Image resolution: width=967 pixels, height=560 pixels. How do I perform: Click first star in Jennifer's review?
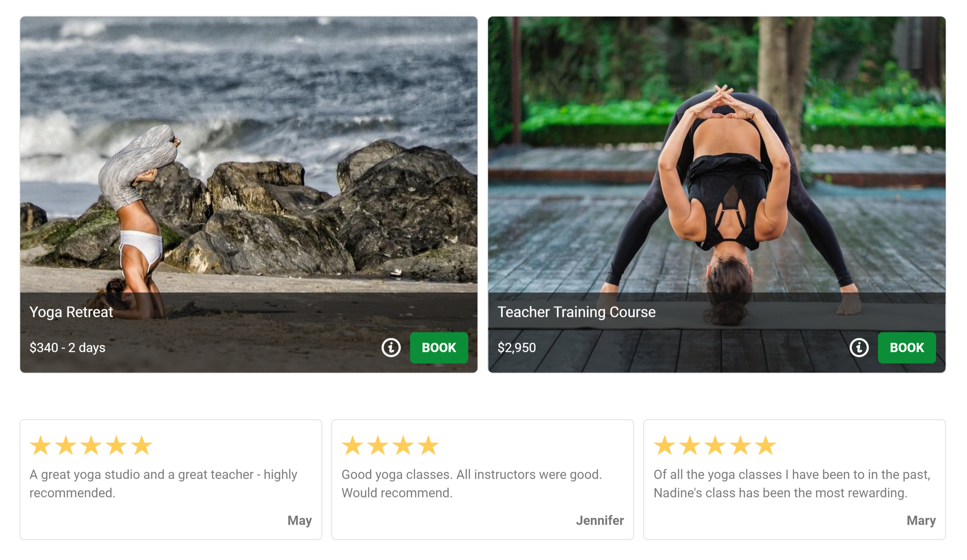click(352, 445)
